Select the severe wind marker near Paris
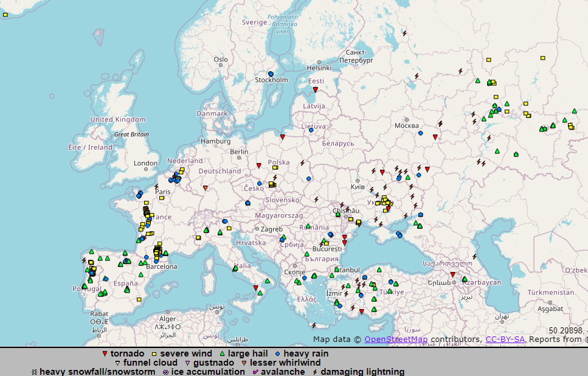The width and height of the screenshot is (588, 376). click(x=162, y=198)
